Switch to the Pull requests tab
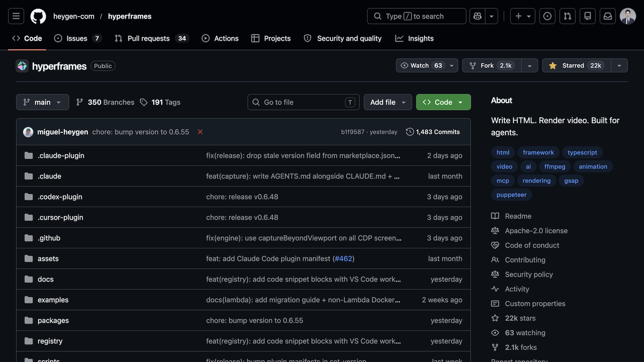The image size is (644, 362). pyautogui.click(x=152, y=38)
